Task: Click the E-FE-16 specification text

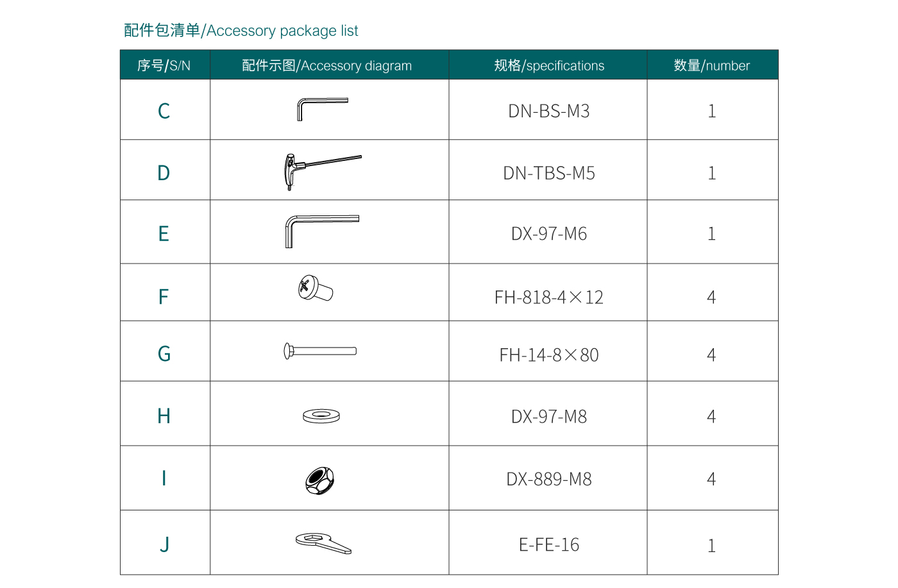Action: [549, 545]
